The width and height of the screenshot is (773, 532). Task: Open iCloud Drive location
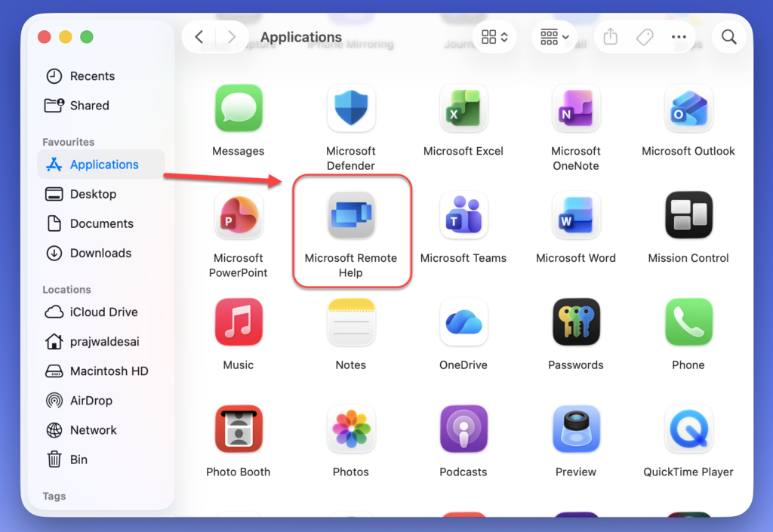click(101, 312)
